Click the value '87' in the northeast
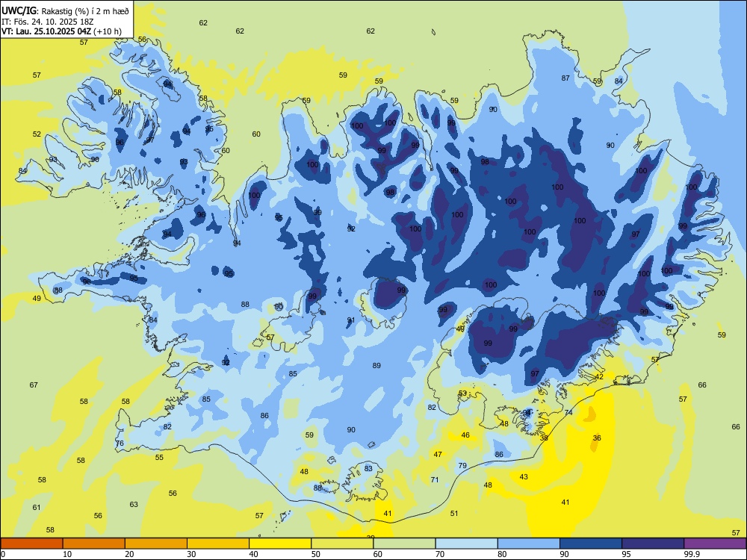Image resolution: width=747 pixels, height=560 pixels. (x=565, y=78)
